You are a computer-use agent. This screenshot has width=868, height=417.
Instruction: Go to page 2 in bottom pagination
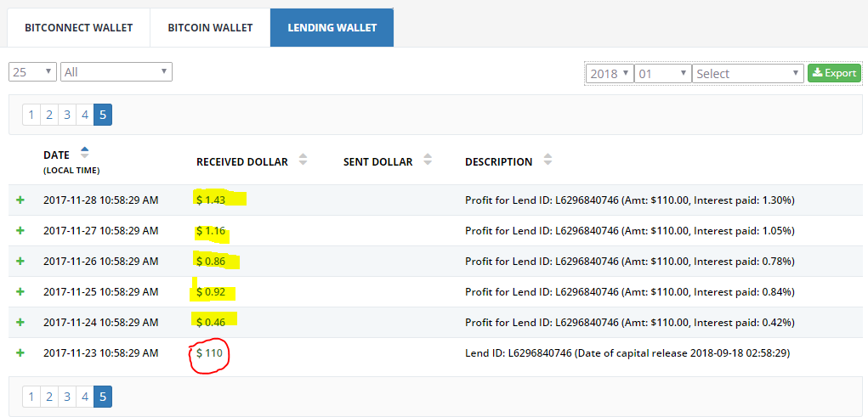pos(49,397)
